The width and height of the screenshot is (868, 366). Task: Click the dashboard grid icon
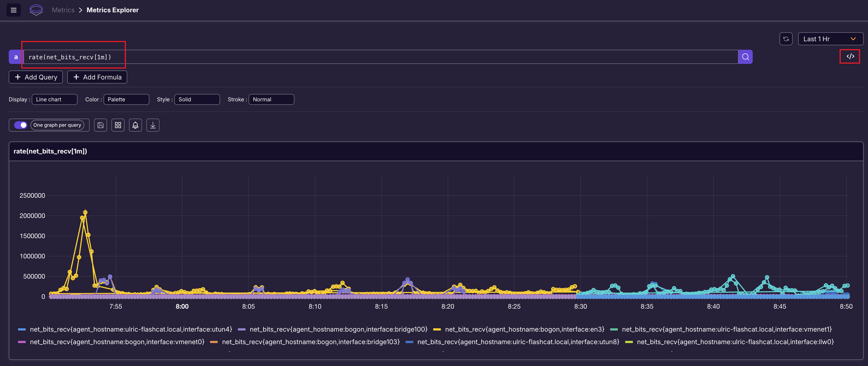(x=118, y=125)
